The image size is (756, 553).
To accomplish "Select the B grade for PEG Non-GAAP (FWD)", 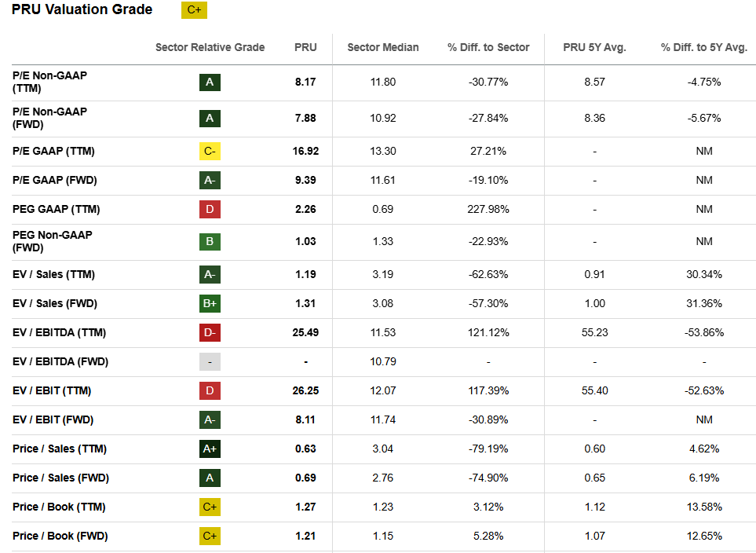I will pyautogui.click(x=210, y=241).
